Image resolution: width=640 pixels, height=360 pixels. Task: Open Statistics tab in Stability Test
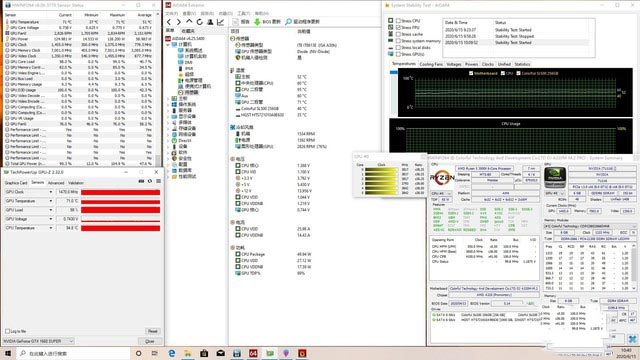tap(522, 64)
